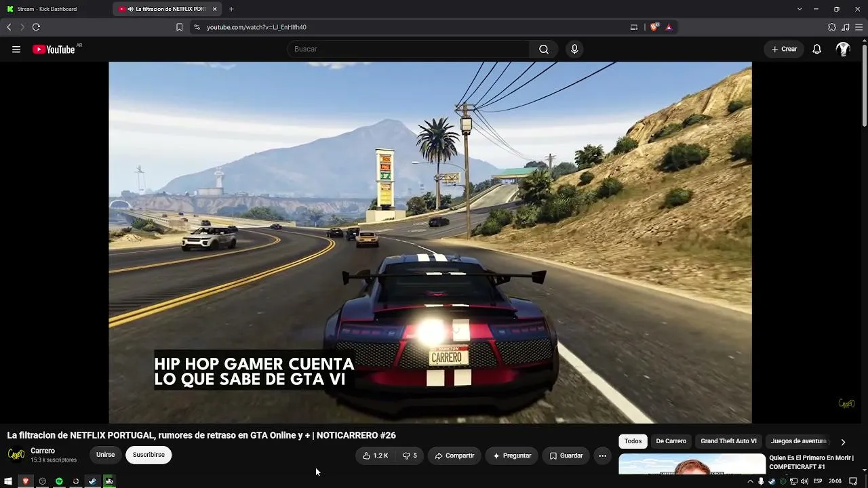Open Windows Start menu

tap(8, 481)
